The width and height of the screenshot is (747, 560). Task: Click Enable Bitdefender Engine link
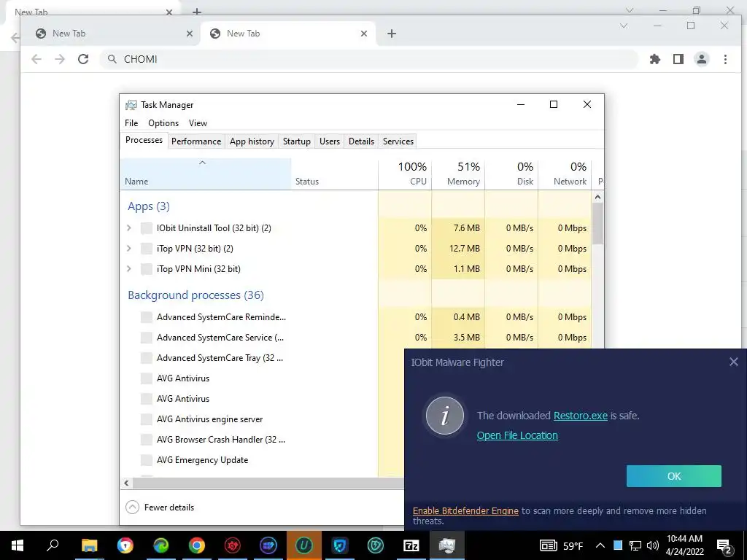465,511
